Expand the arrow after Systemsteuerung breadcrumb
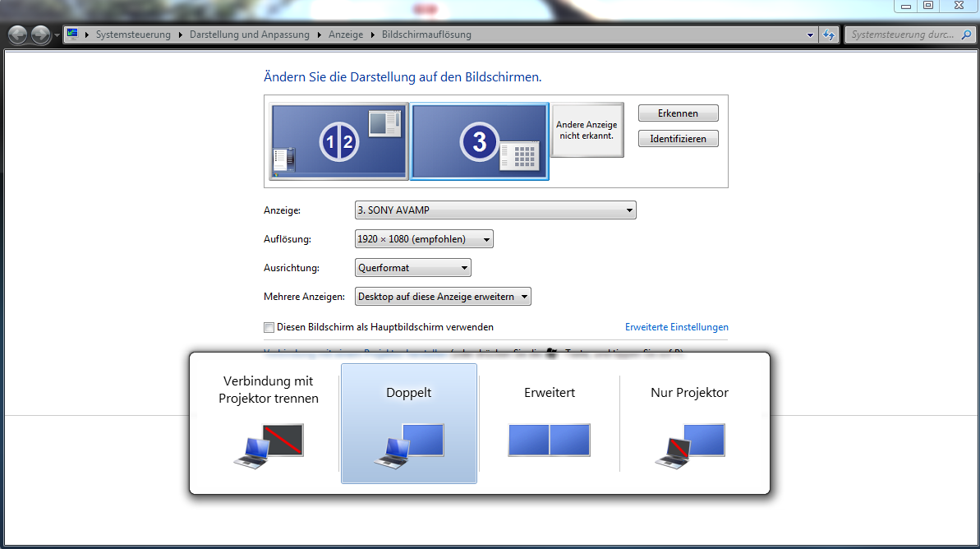Viewport: 980px width, 549px height. pyautogui.click(x=181, y=35)
